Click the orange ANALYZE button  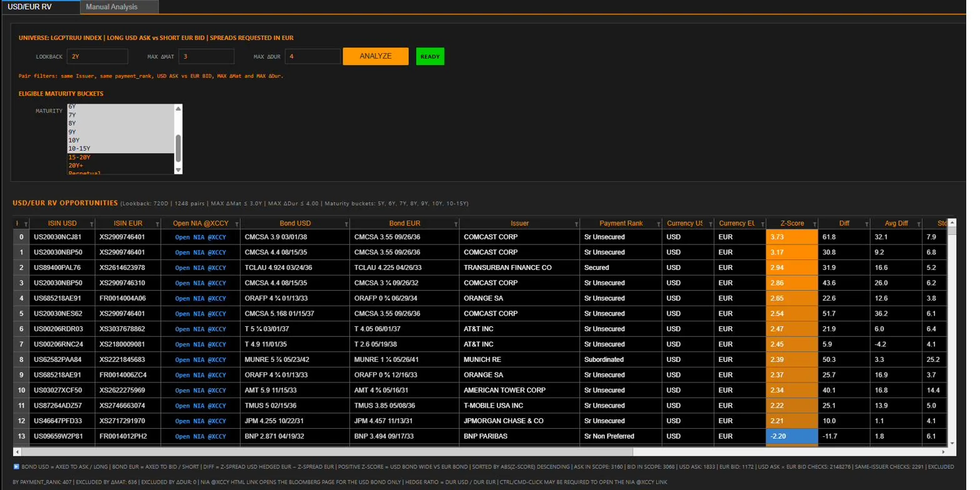[x=376, y=56]
